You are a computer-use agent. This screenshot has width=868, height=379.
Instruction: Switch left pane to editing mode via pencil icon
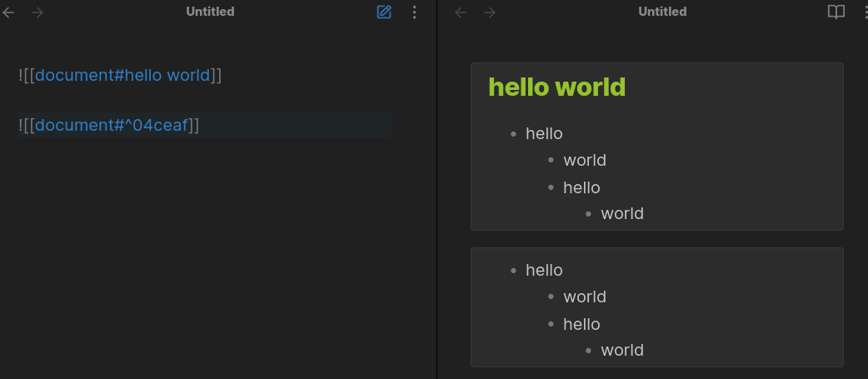coord(384,12)
